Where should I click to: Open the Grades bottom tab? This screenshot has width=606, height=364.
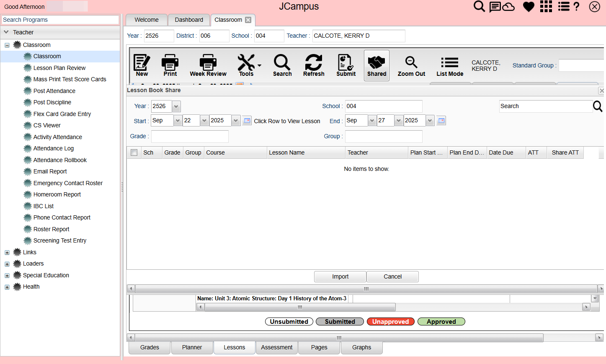click(150, 348)
